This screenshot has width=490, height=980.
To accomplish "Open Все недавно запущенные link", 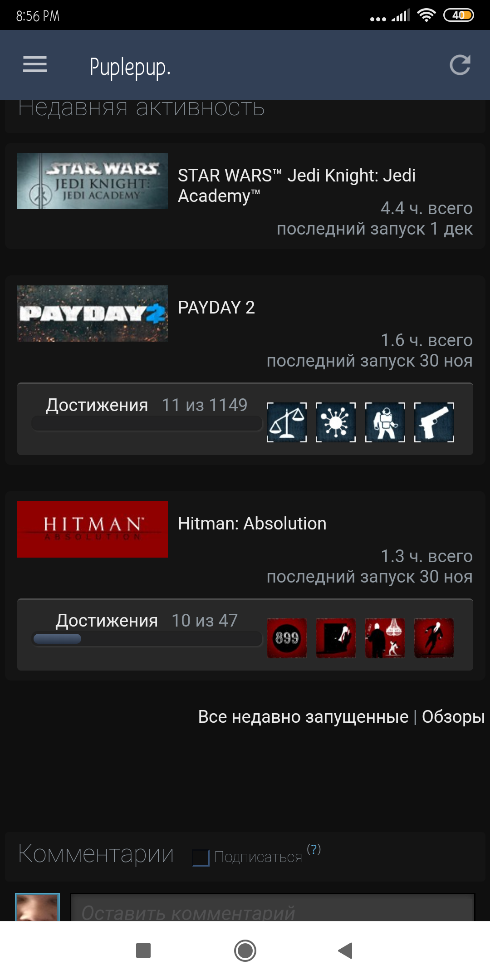I will (x=303, y=717).
